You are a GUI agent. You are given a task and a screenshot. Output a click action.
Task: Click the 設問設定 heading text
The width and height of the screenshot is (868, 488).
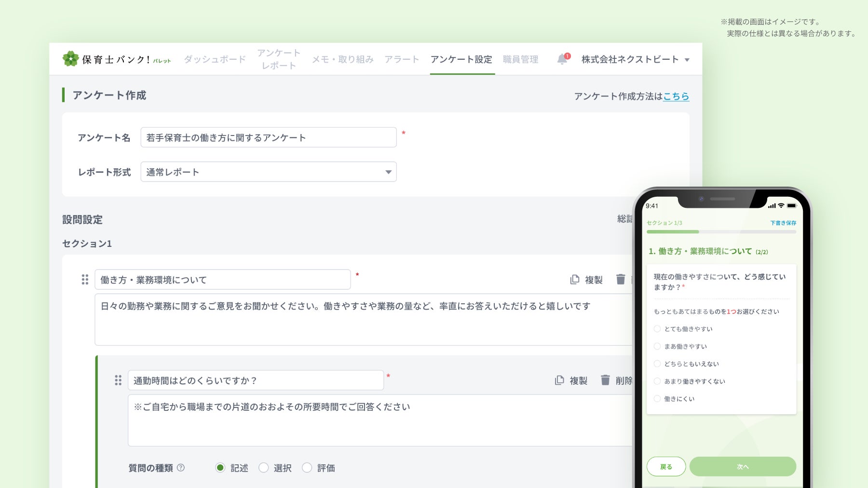[x=82, y=219]
